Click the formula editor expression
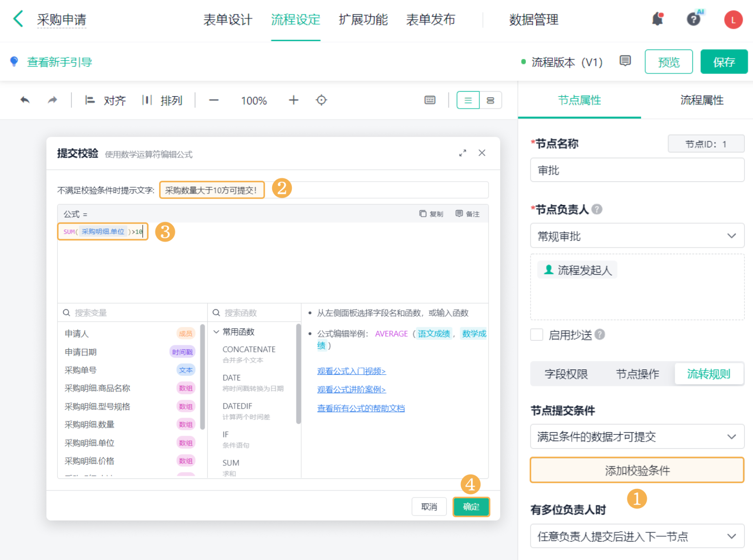Screen dimensions: 753x560 pyautogui.click(x=103, y=232)
